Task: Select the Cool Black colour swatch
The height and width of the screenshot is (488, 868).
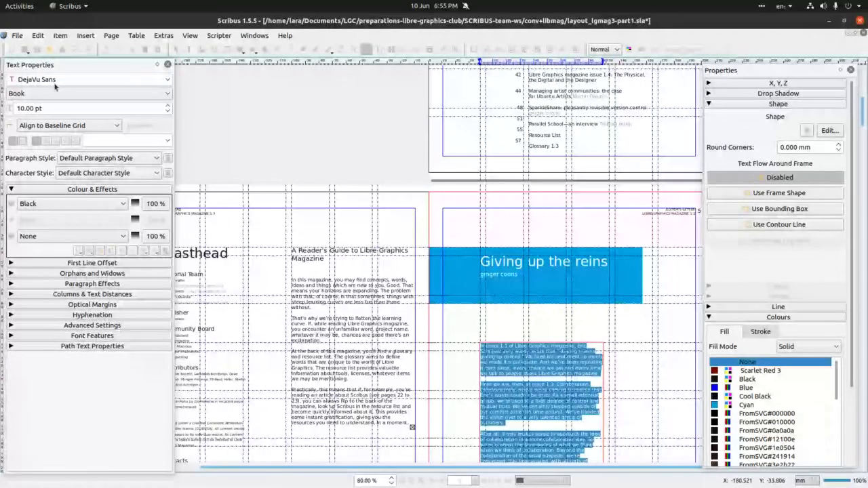Action: coord(755,396)
